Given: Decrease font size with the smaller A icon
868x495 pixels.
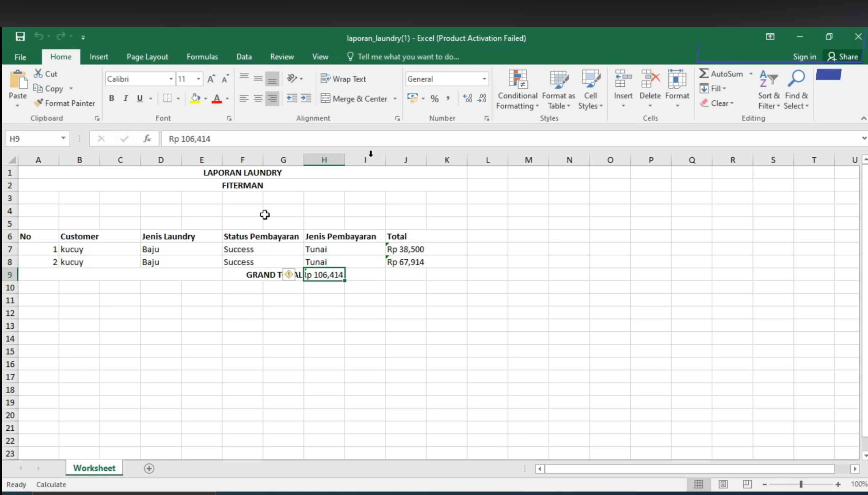Looking at the screenshot, I should pos(225,79).
